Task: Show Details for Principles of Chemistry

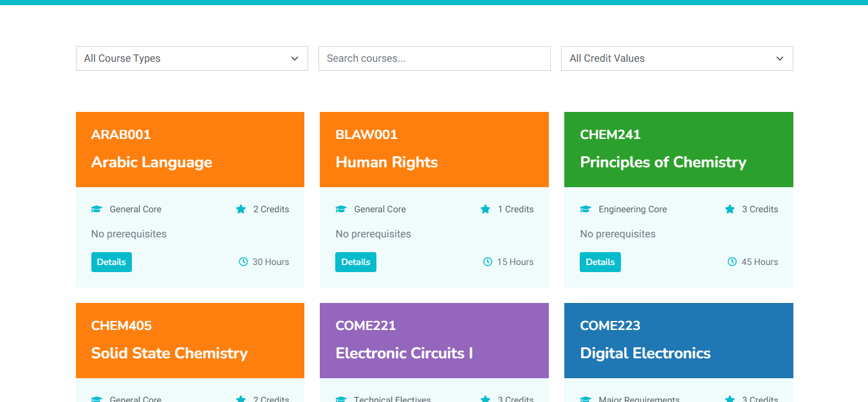Action: click(600, 262)
